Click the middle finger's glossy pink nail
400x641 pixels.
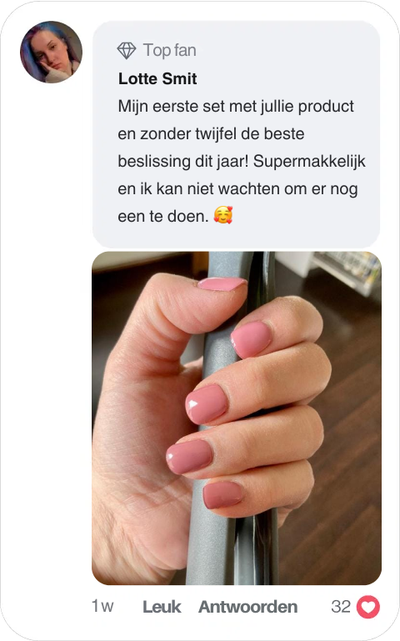[x=206, y=404]
